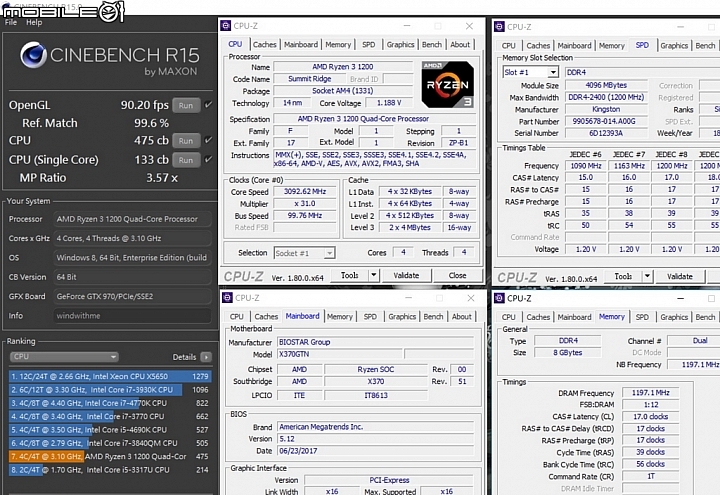Open Bench tab in CPU window
720x495 pixels.
click(x=432, y=45)
